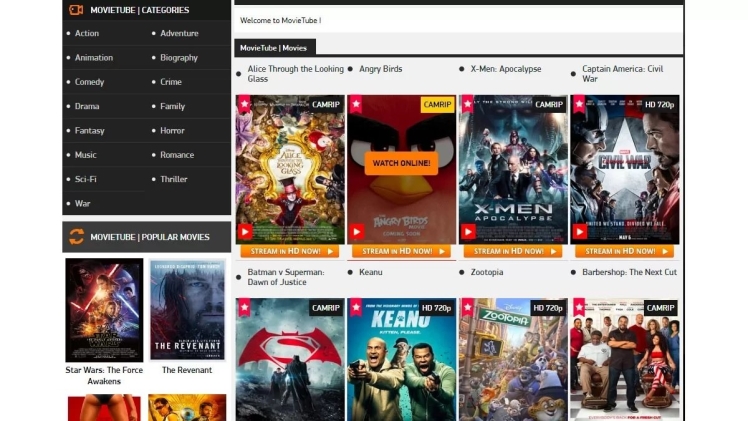Click Stream in HD Now under X-Men Apocalypse
748x421 pixels.
point(513,251)
